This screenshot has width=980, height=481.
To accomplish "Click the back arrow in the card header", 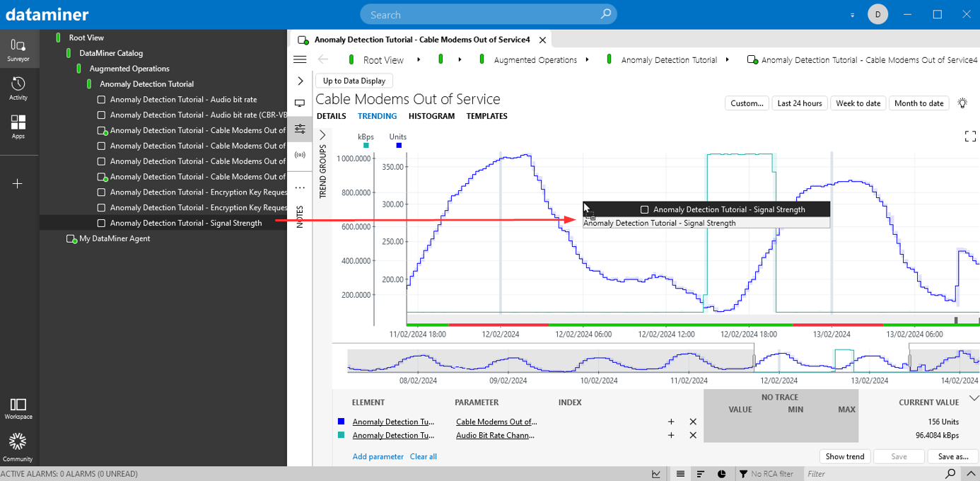I will point(323,60).
